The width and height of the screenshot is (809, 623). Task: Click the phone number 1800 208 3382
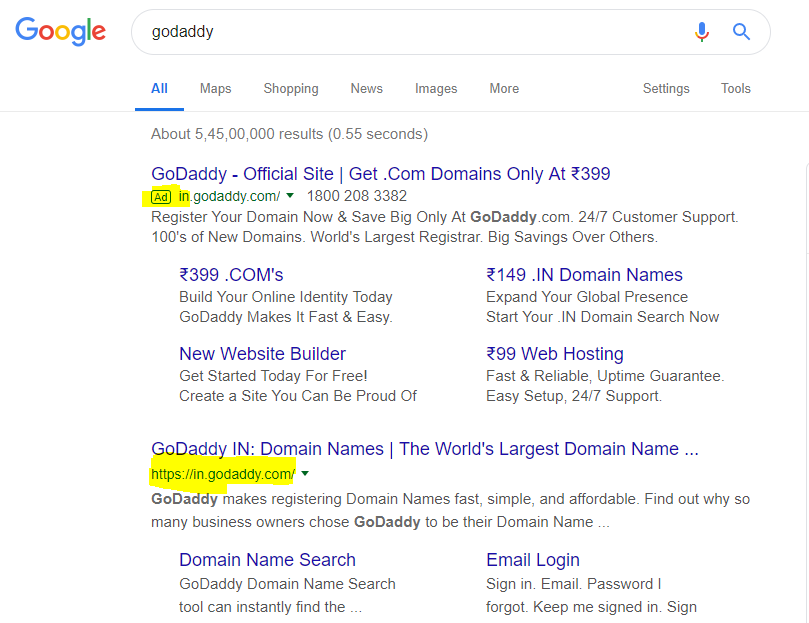[x=357, y=196]
